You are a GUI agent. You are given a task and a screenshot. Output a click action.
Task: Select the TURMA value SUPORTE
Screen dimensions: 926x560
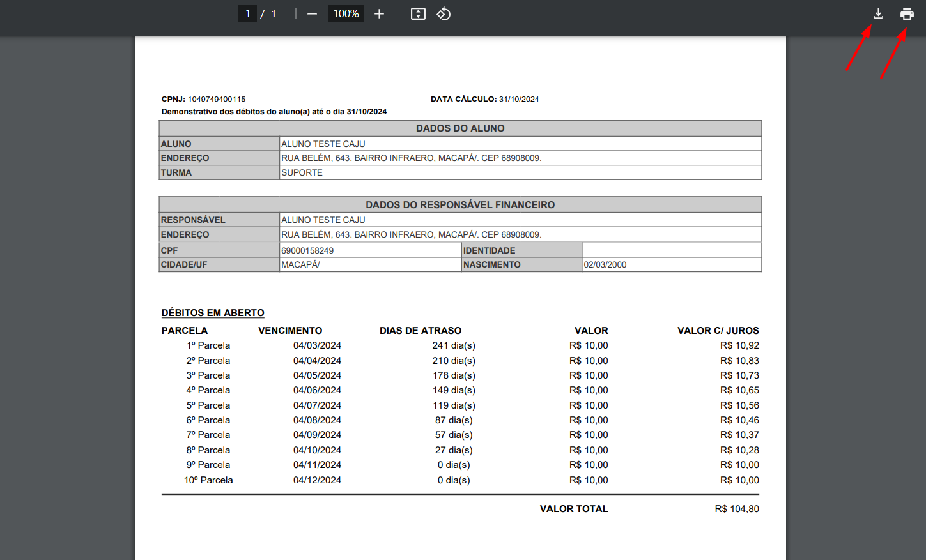302,172
